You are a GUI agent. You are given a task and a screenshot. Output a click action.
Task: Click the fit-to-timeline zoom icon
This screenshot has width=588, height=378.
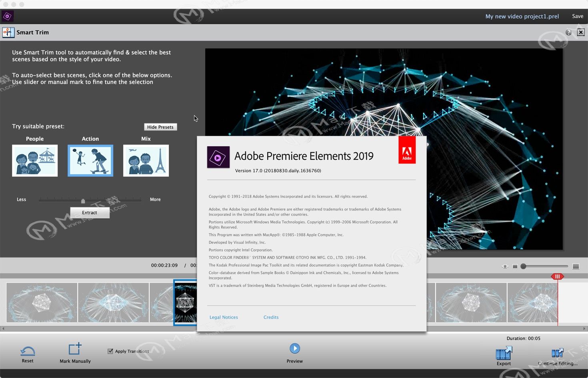click(x=505, y=267)
